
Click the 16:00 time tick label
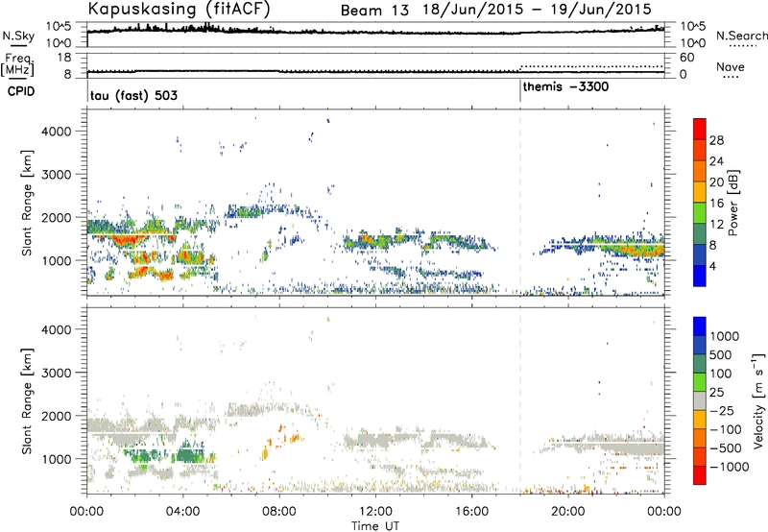471,512
